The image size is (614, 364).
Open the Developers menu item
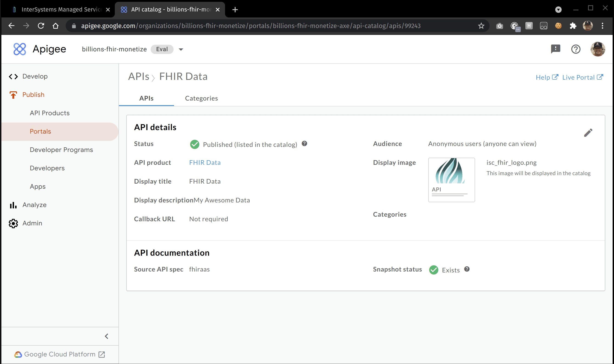(47, 168)
